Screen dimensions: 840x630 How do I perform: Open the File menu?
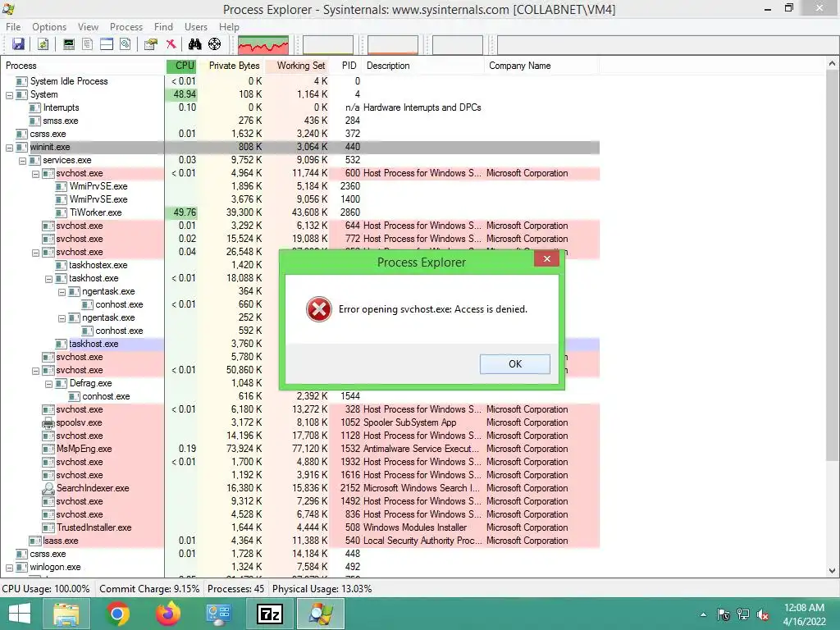click(x=13, y=27)
